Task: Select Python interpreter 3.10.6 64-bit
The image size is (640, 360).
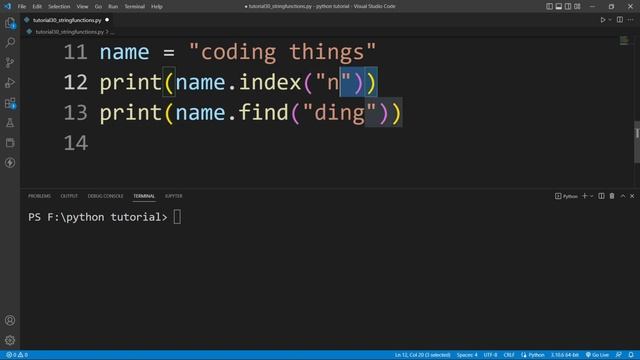Action: [565, 355]
